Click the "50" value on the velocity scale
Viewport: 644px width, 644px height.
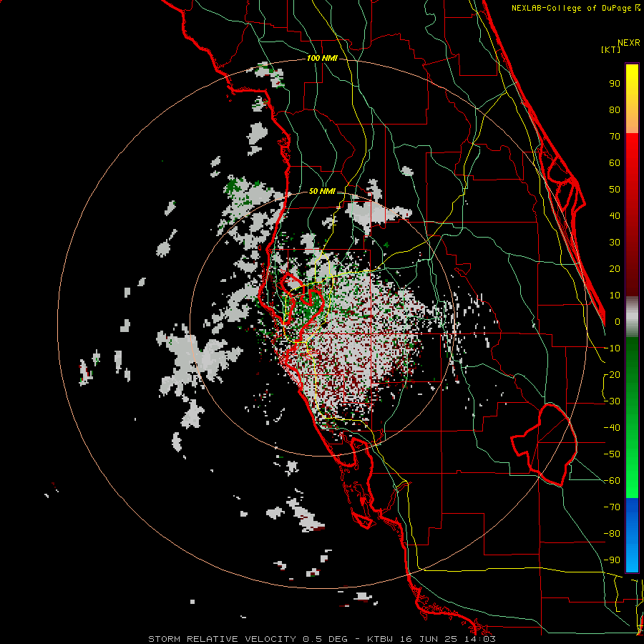click(x=615, y=190)
